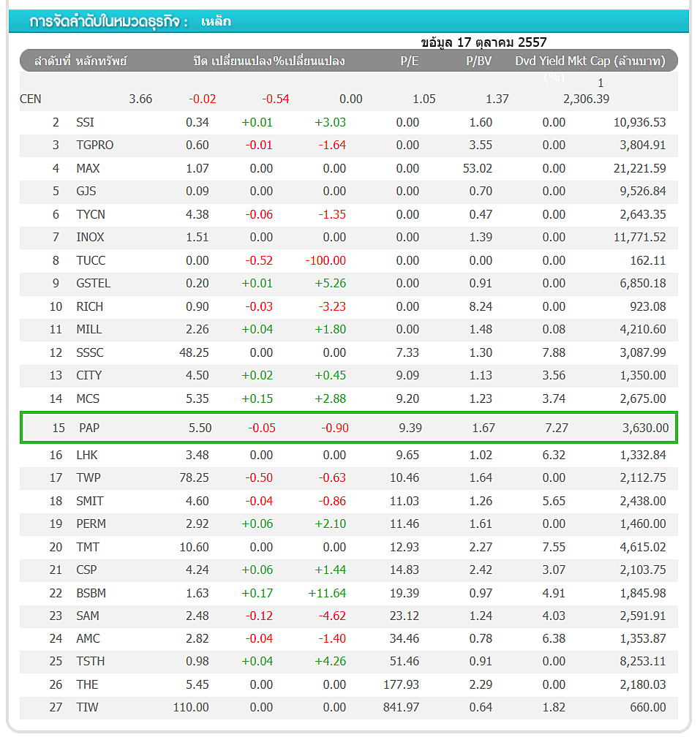This screenshot has width=700, height=737.
Task: Open the TWP stock entry
Action: pos(89,477)
